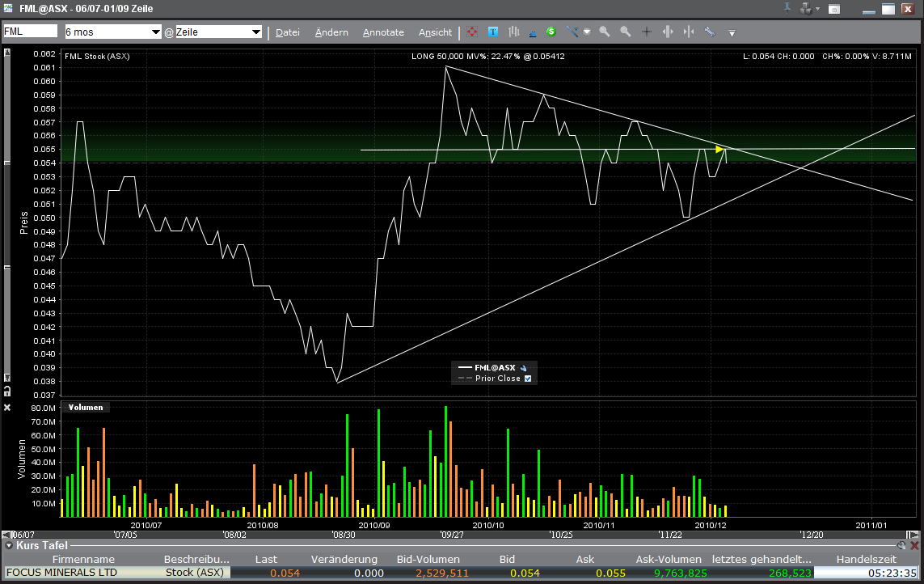Open the toolbar overflow triangle menu
This screenshot has height=584, width=924.
point(732,33)
